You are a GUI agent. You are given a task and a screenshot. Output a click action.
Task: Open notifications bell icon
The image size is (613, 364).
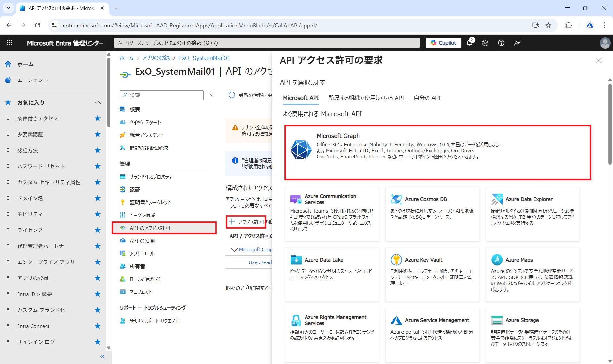[469, 43]
